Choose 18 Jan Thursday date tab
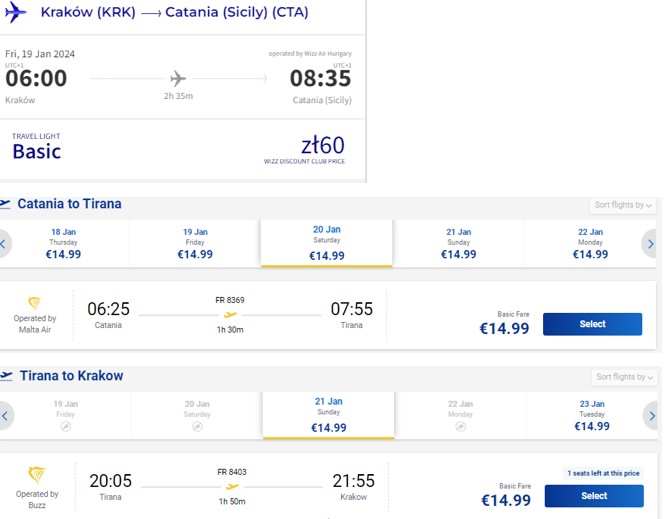The height and width of the screenshot is (519, 665). coord(64,243)
